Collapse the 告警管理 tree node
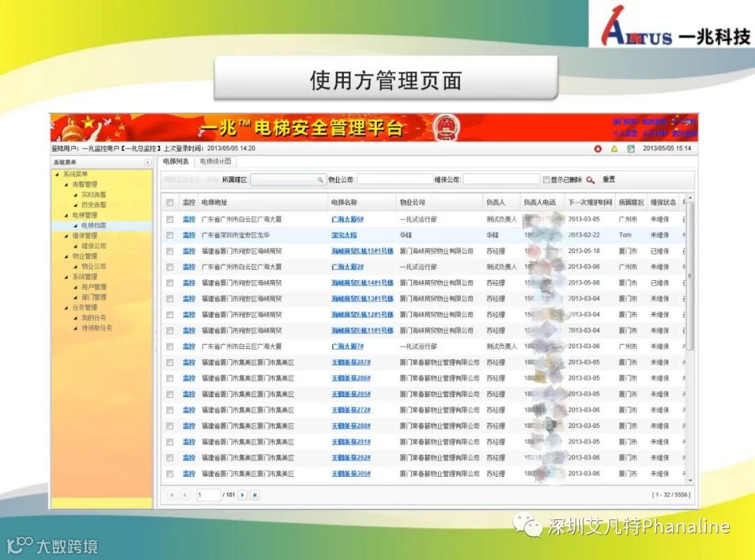This screenshot has width=755, height=560. coord(66,185)
